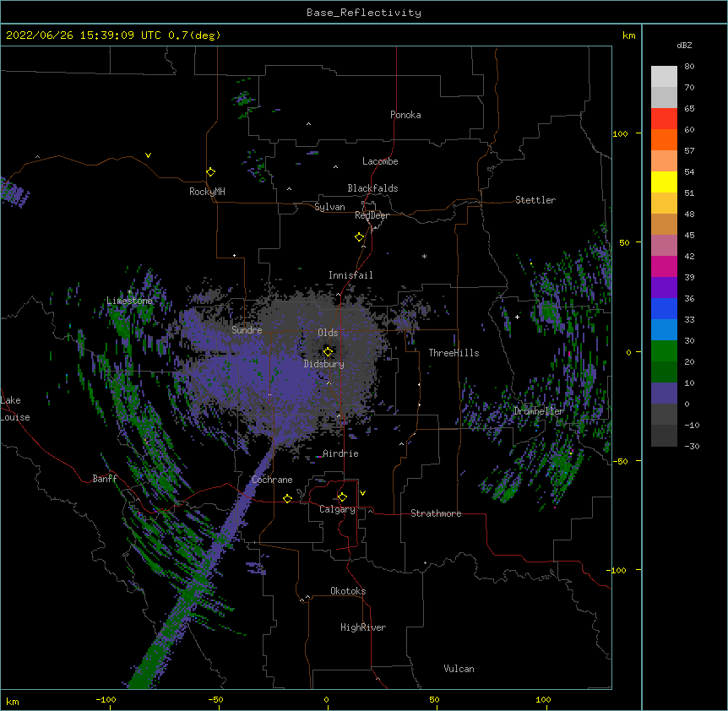The height and width of the screenshot is (711, 728).
Task: Click the Lacombe city label
Action: coord(380,161)
